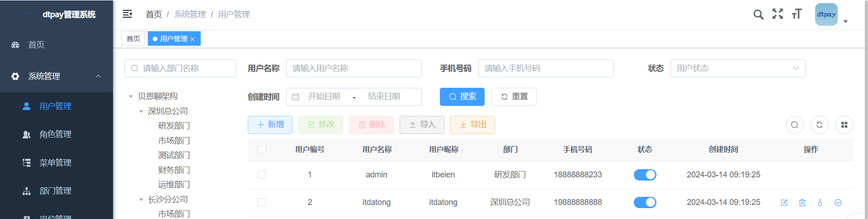The image size is (868, 219).
Task: Open 菜单管理 in the sidebar
Action: tap(57, 162)
